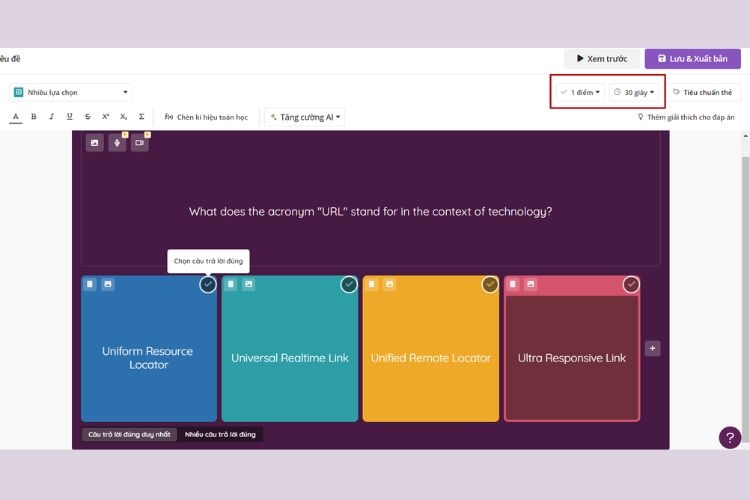Add image to Unified Remote Locator answer
This screenshot has height=500, width=750.
coord(390,284)
